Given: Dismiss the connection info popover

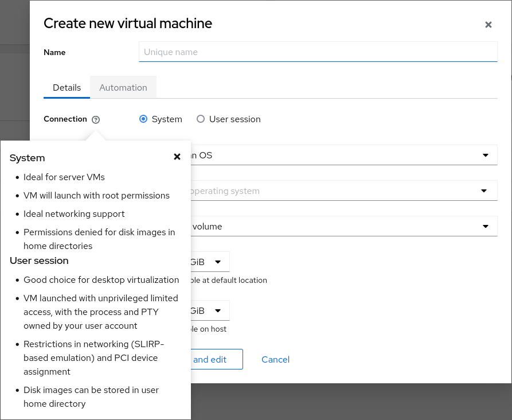Looking at the screenshot, I should coord(177,157).
